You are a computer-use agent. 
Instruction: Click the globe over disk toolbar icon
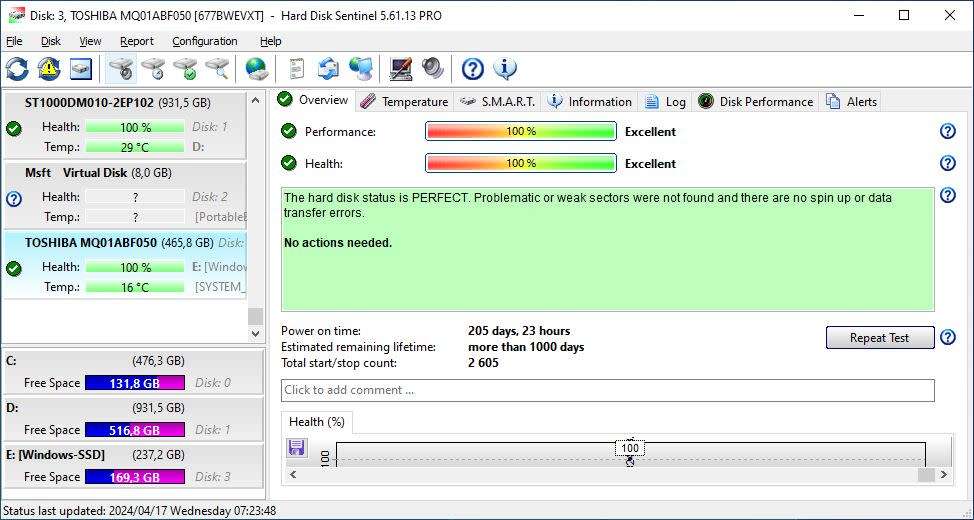coord(256,68)
